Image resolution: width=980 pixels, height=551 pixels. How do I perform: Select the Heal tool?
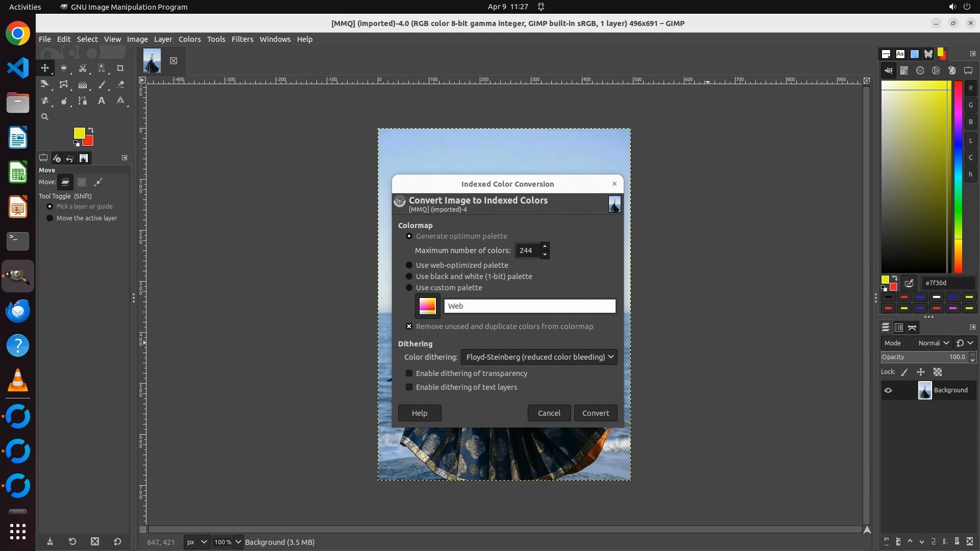pos(45,101)
